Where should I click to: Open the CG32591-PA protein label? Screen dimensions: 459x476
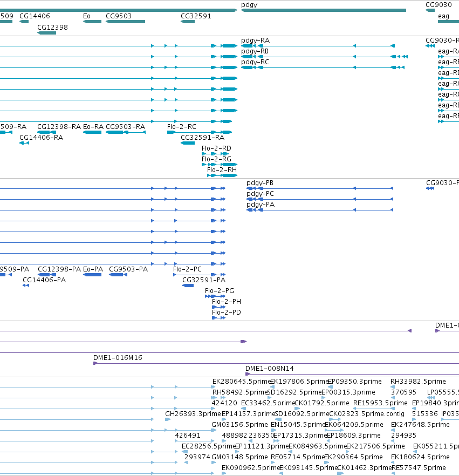coord(204,280)
